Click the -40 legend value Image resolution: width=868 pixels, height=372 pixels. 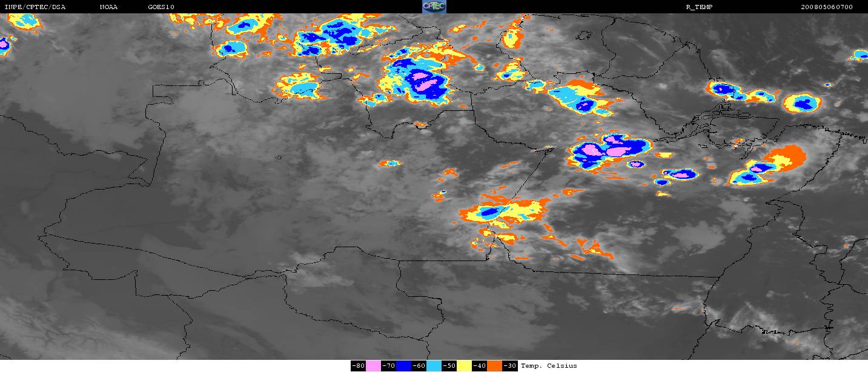(479, 366)
